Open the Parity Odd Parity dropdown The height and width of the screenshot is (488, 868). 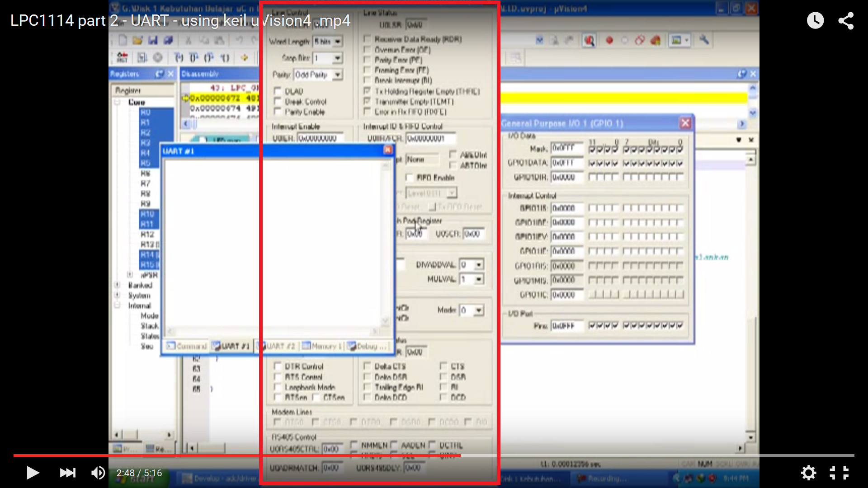pyautogui.click(x=338, y=75)
